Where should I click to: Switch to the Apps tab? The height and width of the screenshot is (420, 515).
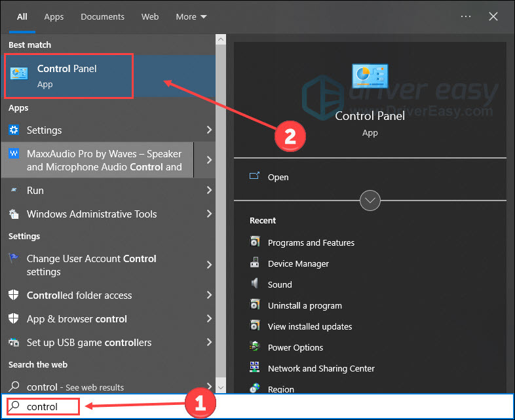(x=54, y=16)
